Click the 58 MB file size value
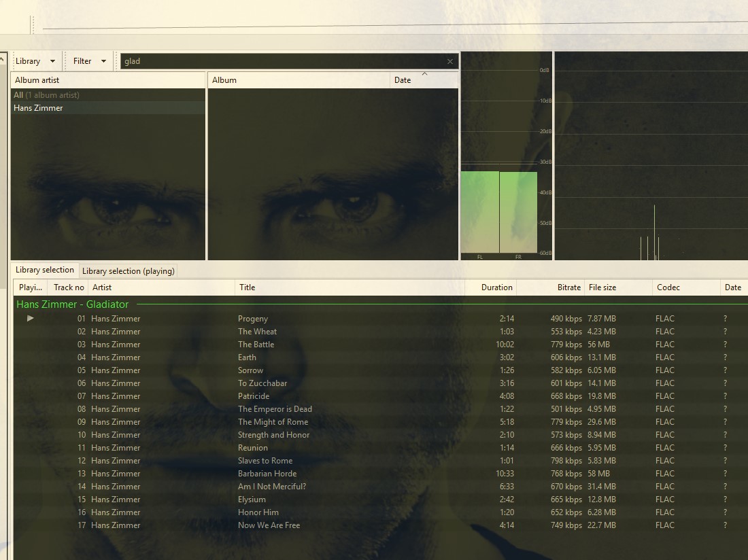Screen dimensions: 748x560 598,473
